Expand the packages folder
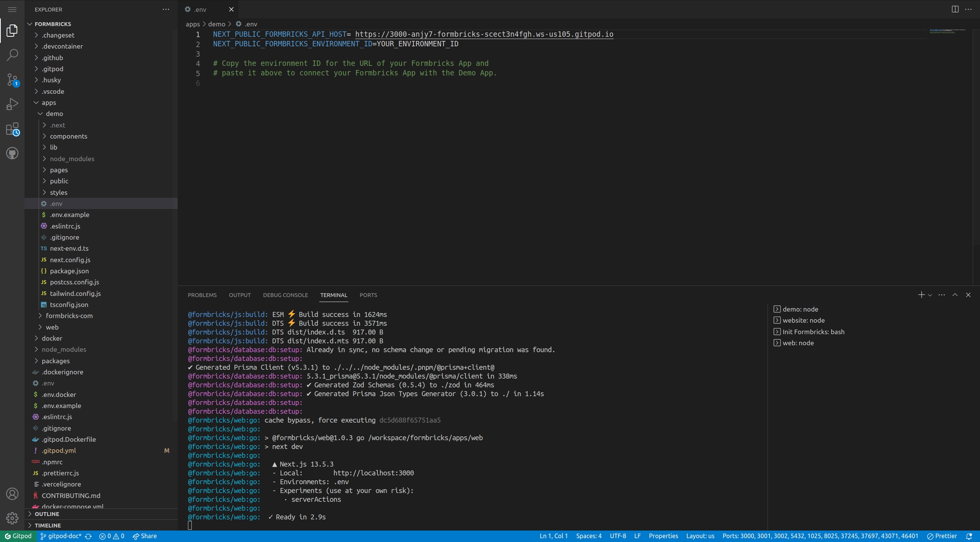 click(x=101, y=361)
